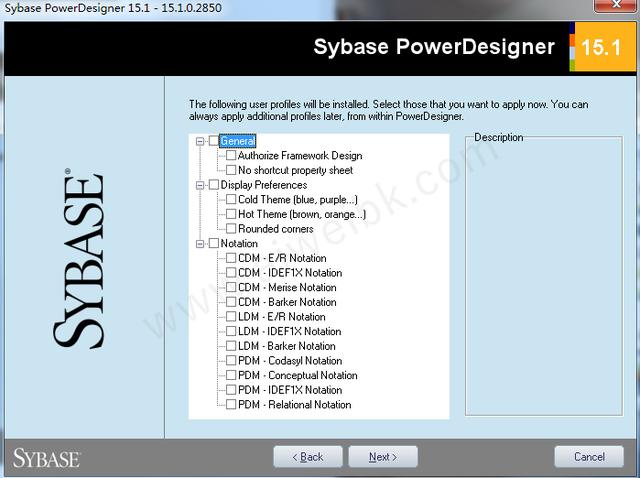Select CDM - Merise Notation label

click(x=287, y=288)
